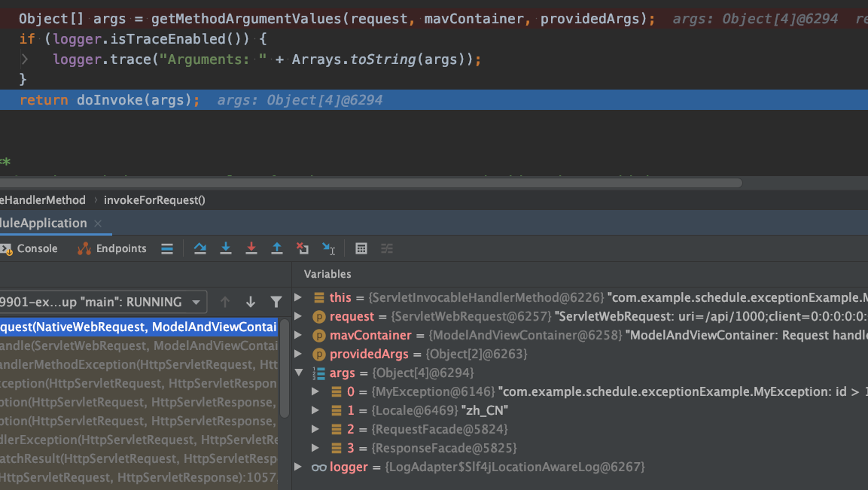Image resolution: width=868 pixels, height=490 pixels.
Task: Click the frames list vertical scrollbar
Action: pyautogui.click(x=285, y=368)
